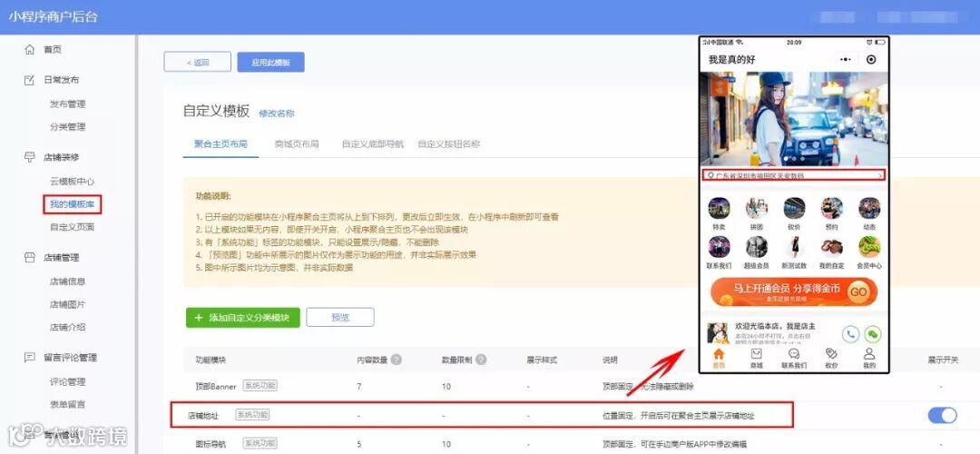
Task: Click the 系统功能 tag in 店铺地址 row
Action: point(253,415)
